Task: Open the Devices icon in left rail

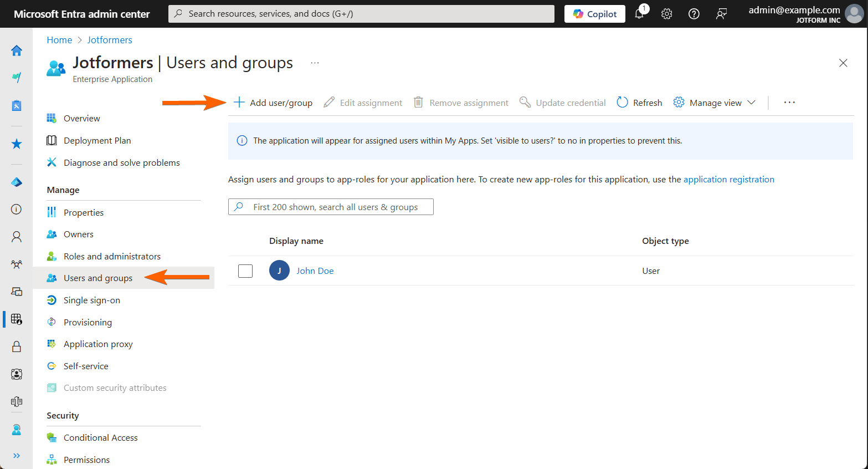Action: [x=17, y=292]
